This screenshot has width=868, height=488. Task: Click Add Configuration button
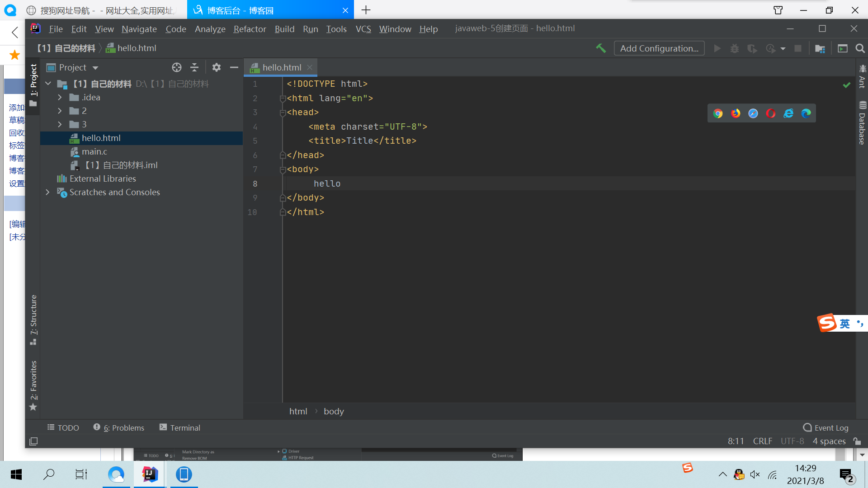(659, 48)
